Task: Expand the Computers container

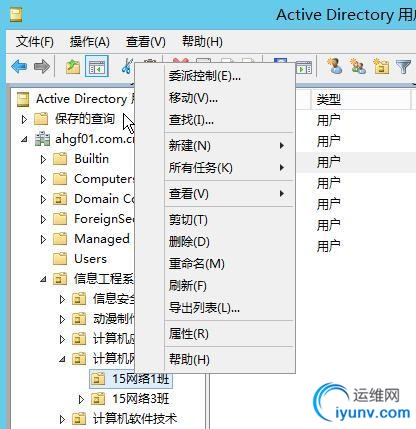Action: (43, 179)
